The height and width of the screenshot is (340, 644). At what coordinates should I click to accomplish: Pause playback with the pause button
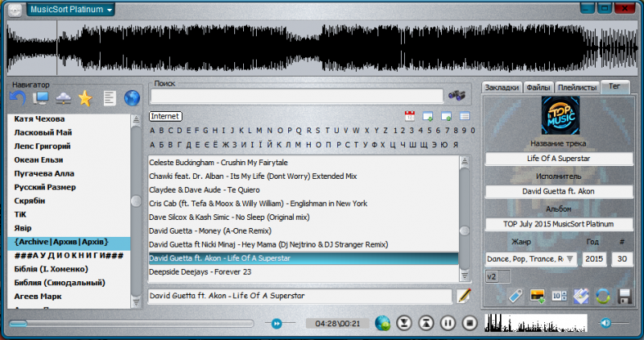tap(448, 323)
